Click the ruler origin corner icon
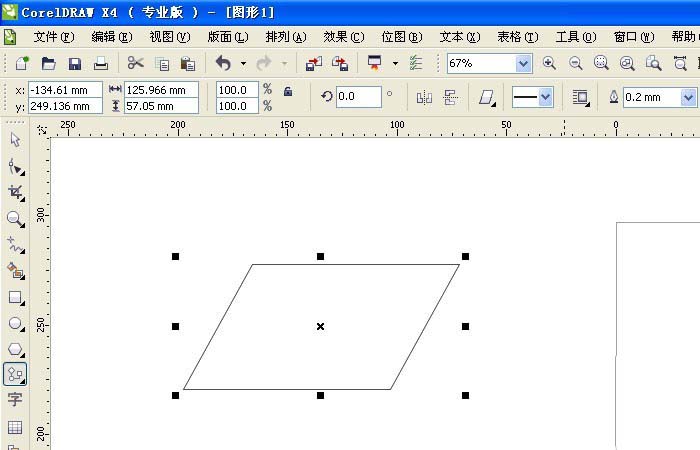This screenshot has height=450, width=700. coord(42,129)
